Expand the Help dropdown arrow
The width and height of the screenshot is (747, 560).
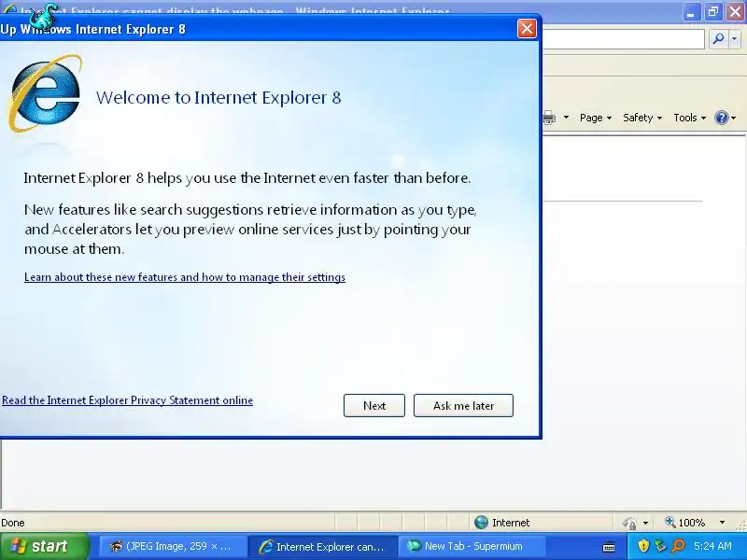(x=734, y=118)
